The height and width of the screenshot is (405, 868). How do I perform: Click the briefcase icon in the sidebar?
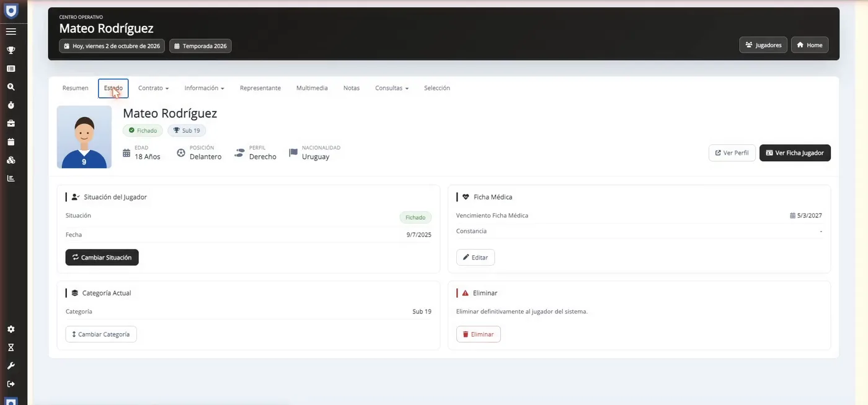(x=11, y=123)
